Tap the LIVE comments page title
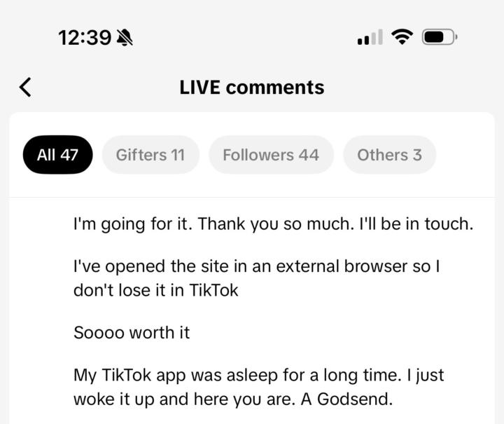This screenshot has height=424, width=504. click(252, 88)
